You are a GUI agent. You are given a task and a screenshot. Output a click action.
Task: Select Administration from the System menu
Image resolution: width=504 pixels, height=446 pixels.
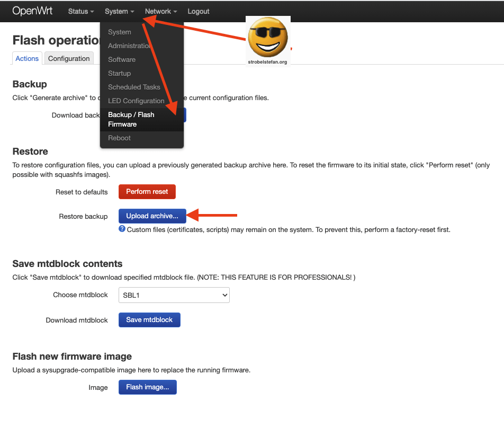(129, 46)
